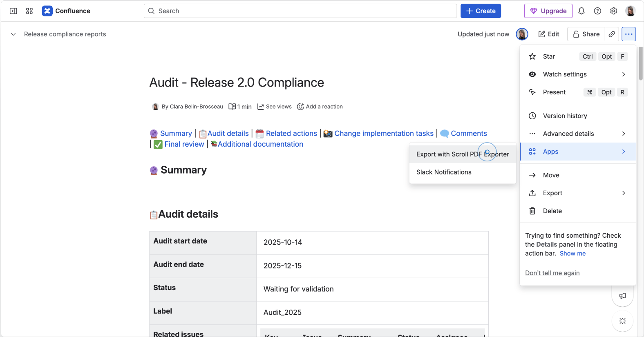Open the settings gear icon

pos(613,11)
